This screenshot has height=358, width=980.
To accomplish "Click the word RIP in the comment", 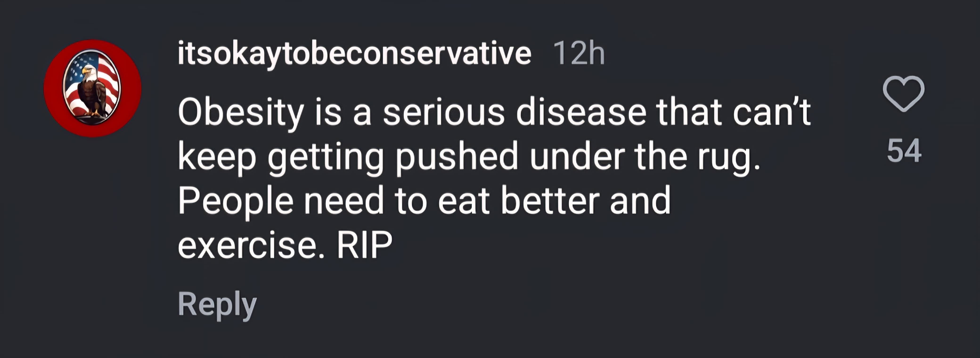I will (x=364, y=245).
